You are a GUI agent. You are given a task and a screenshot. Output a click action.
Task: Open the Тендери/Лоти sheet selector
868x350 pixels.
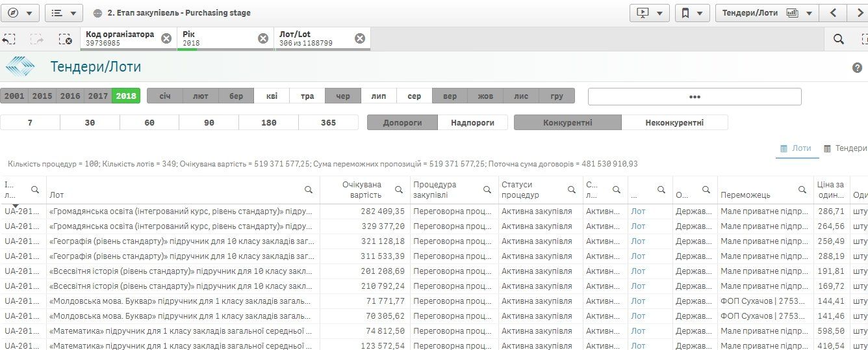[x=767, y=12]
